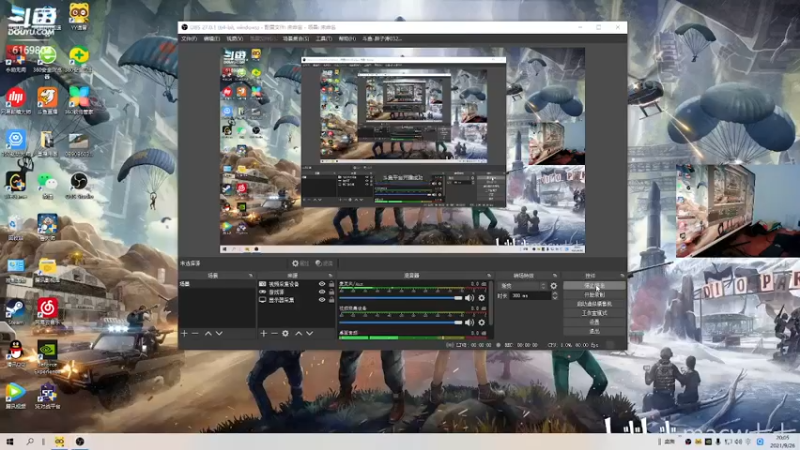Click the 开始录制 button
This screenshot has height=450, width=800.
pos(594,295)
